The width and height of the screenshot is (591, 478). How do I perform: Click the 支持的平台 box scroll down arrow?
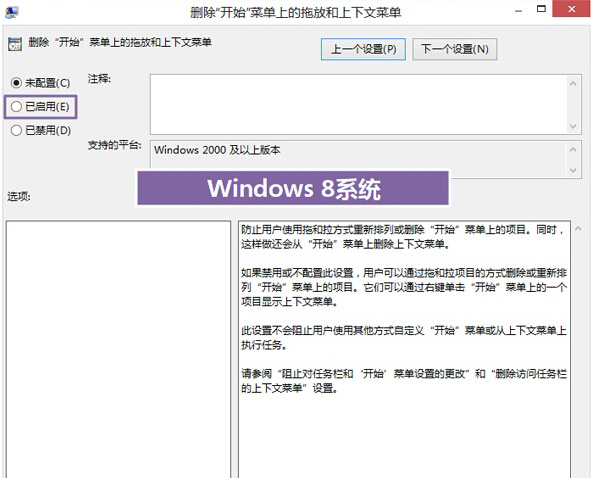(573, 170)
